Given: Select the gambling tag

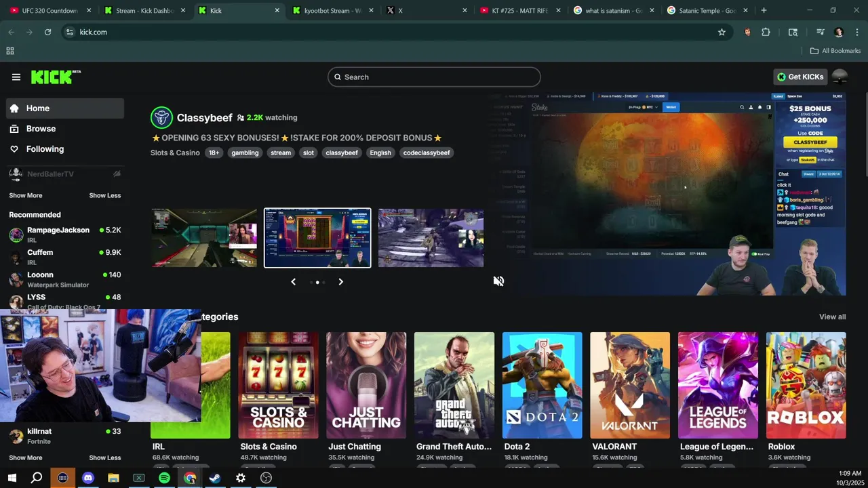Looking at the screenshot, I should 245,152.
